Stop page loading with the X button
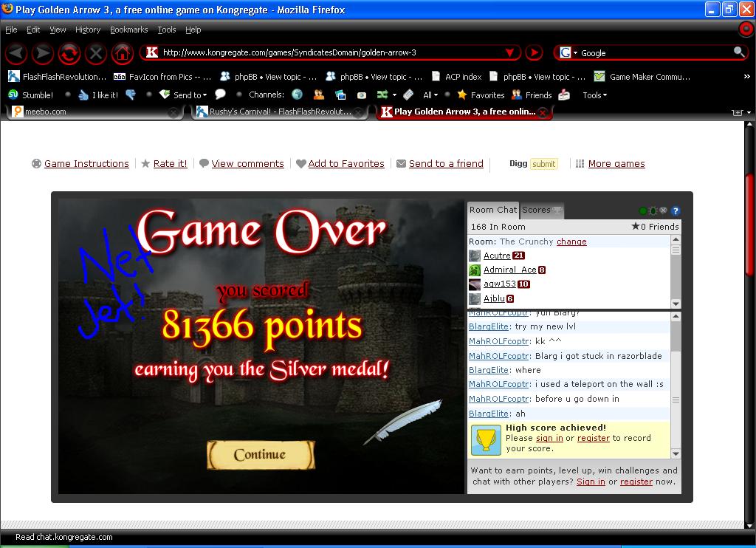 95,53
